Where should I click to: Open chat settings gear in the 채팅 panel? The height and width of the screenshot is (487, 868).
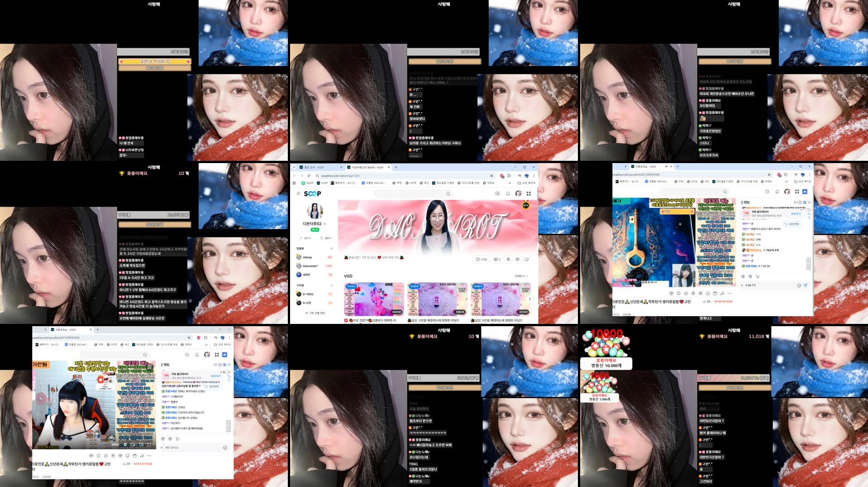coord(800,203)
